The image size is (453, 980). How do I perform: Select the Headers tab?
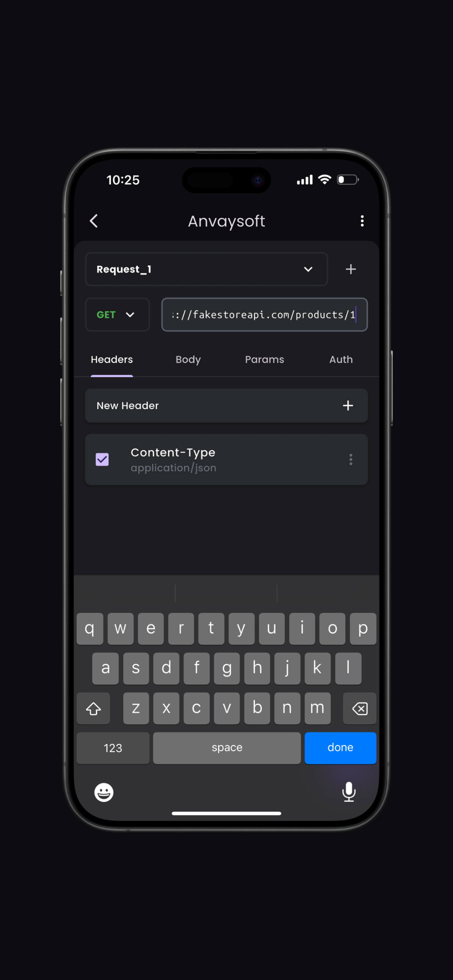112,359
